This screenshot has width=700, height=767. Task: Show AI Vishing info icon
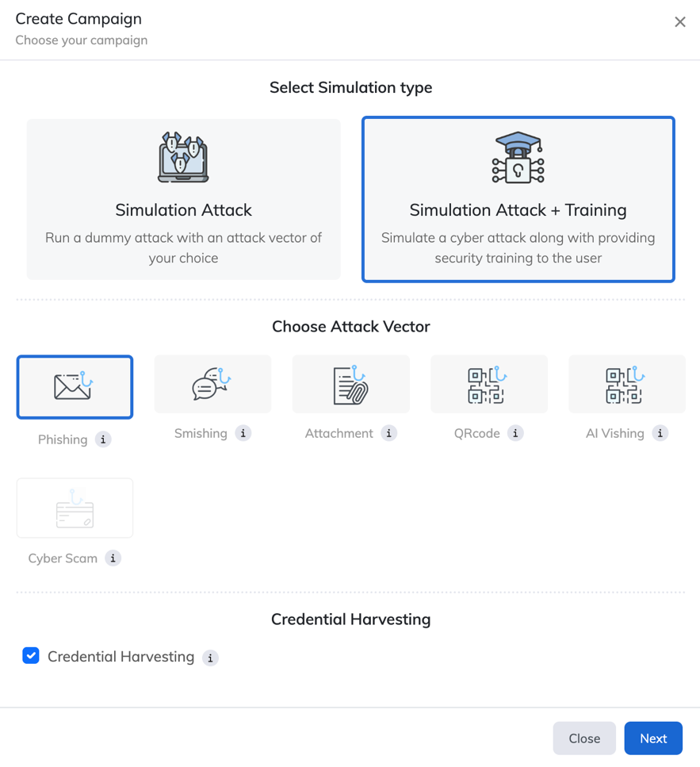(660, 433)
